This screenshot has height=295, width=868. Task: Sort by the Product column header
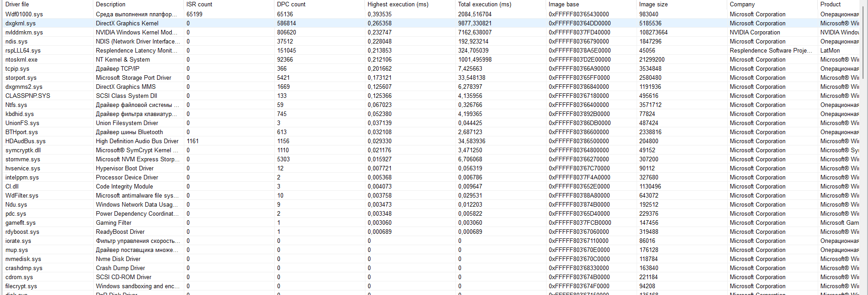tap(830, 4)
